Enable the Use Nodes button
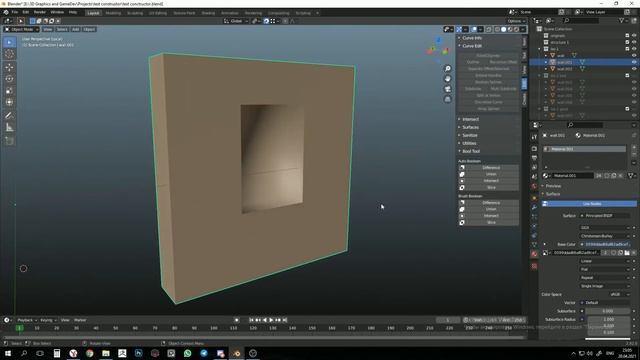640x360 pixels. click(589, 204)
